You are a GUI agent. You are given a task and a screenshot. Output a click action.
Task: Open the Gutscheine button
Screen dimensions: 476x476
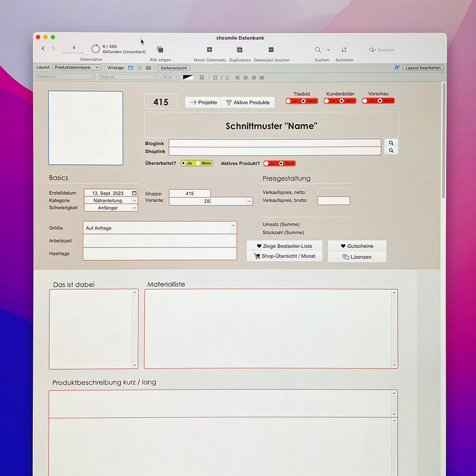coord(357,246)
